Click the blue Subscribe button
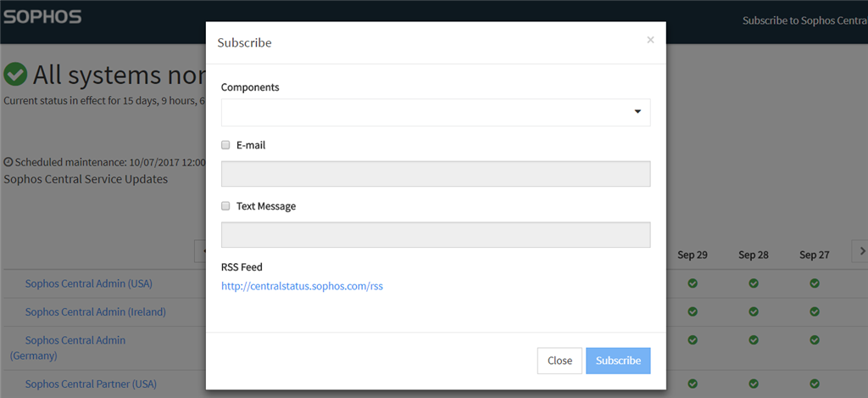 click(x=618, y=361)
